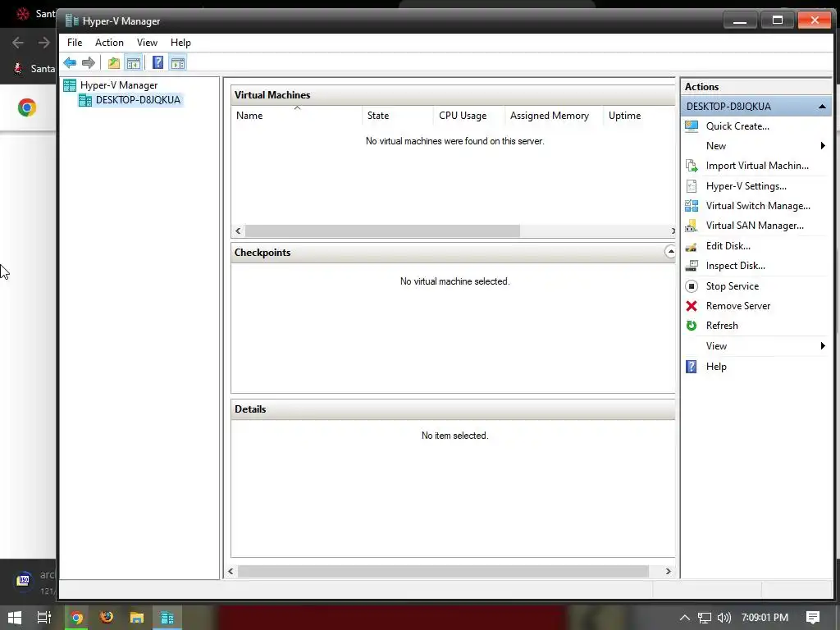Sort by Name column header
This screenshot has height=630, width=840.
point(297,115)
